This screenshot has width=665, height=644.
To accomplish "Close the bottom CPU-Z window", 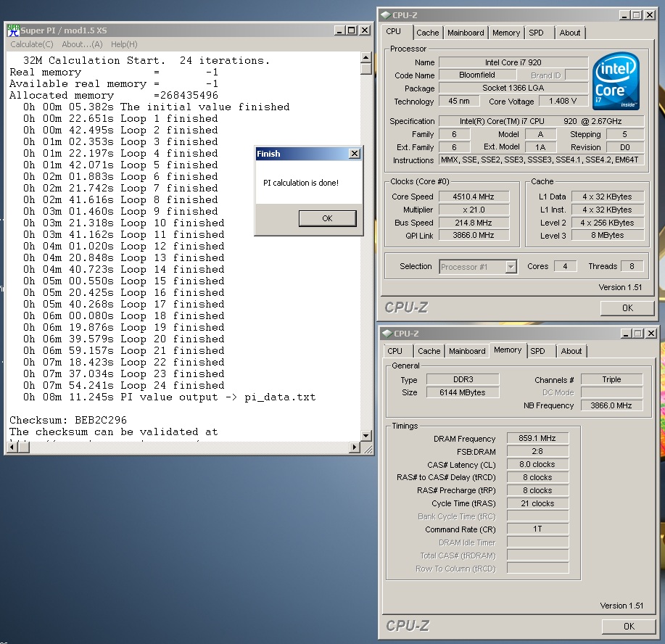I will [x=651, y=334].
